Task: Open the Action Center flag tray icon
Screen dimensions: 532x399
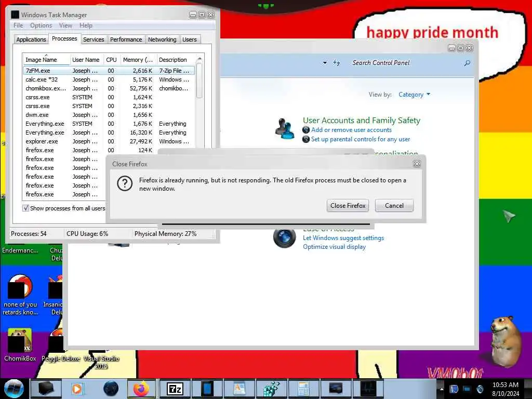Action: (454, 389)
